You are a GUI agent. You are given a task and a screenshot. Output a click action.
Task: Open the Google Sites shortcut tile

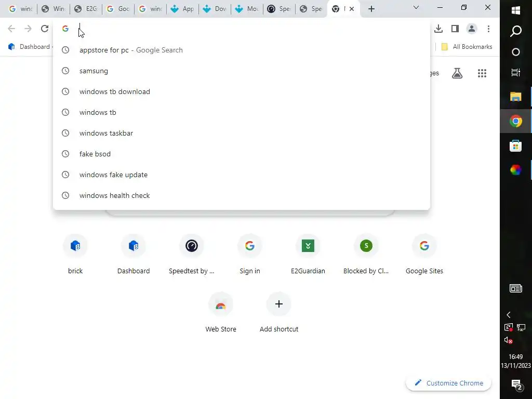[424, 254]
